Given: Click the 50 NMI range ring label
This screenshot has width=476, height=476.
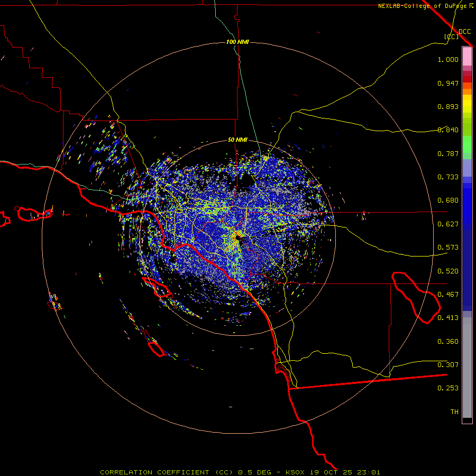Looking at the screenshot, I should tap(237, 140).
